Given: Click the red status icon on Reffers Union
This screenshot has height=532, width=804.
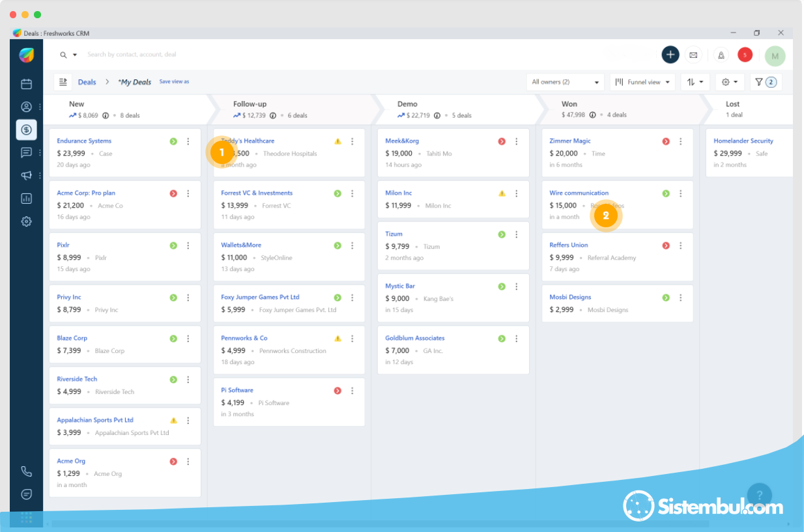Looking at the screenshot, I should pyautogui.click(x=666, y=245).
